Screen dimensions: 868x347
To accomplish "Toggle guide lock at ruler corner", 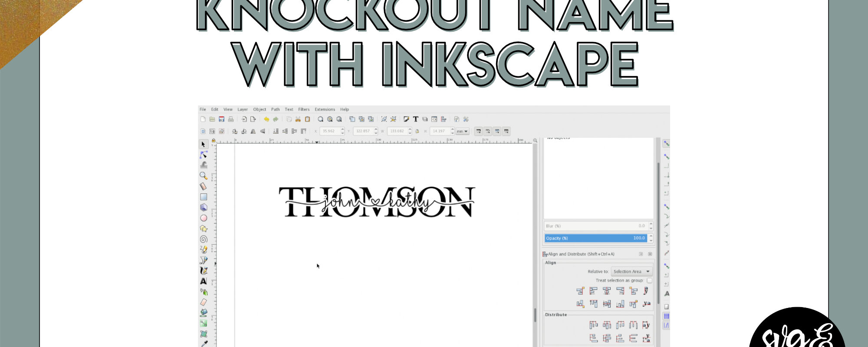I will tap(214, 141).
